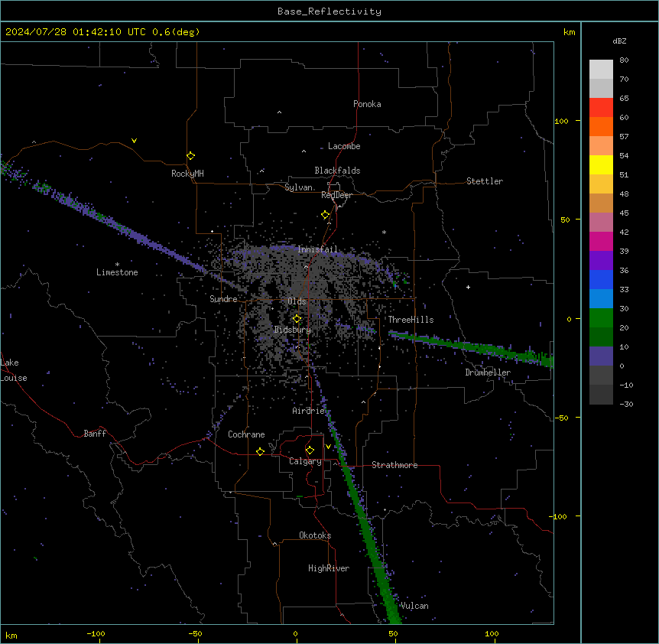Click the RockyMH town label
Image resolution: width=659 pixels, height=644 pixels.
pyautogui.click(x=187, y=174)
